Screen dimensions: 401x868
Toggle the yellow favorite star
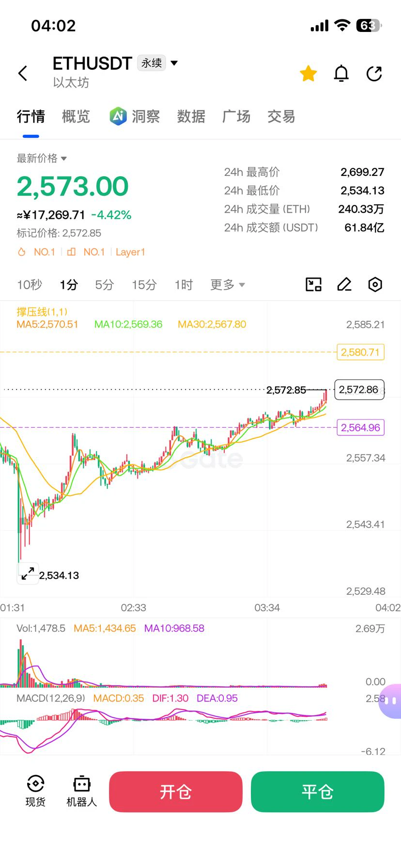coord(308,74)
